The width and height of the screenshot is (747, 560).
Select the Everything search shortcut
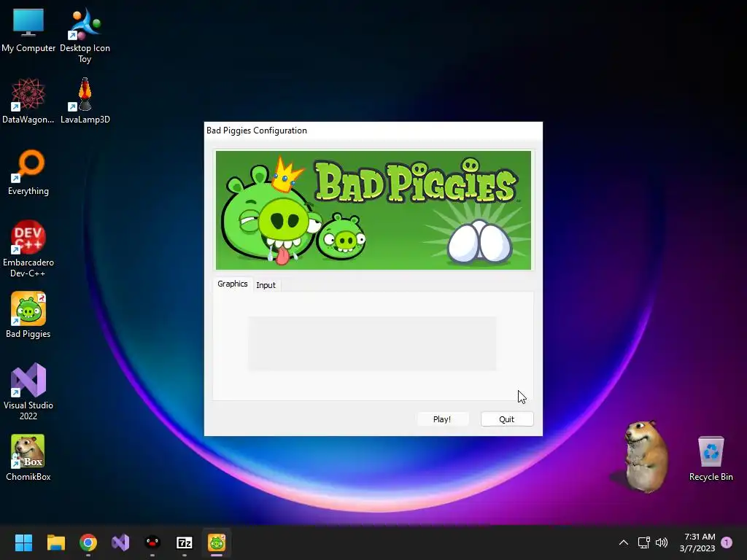(28, 172)
